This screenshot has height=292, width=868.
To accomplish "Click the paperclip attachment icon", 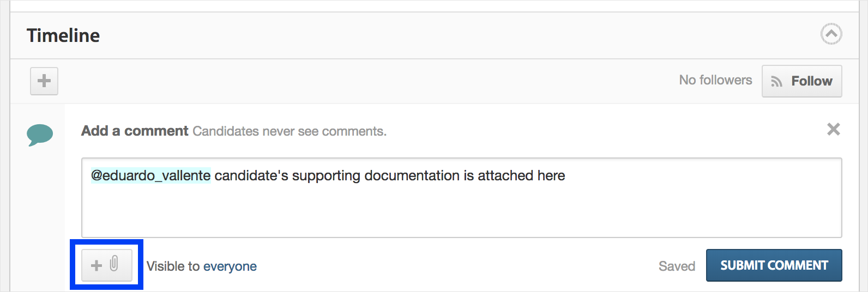I will point(114,264).
